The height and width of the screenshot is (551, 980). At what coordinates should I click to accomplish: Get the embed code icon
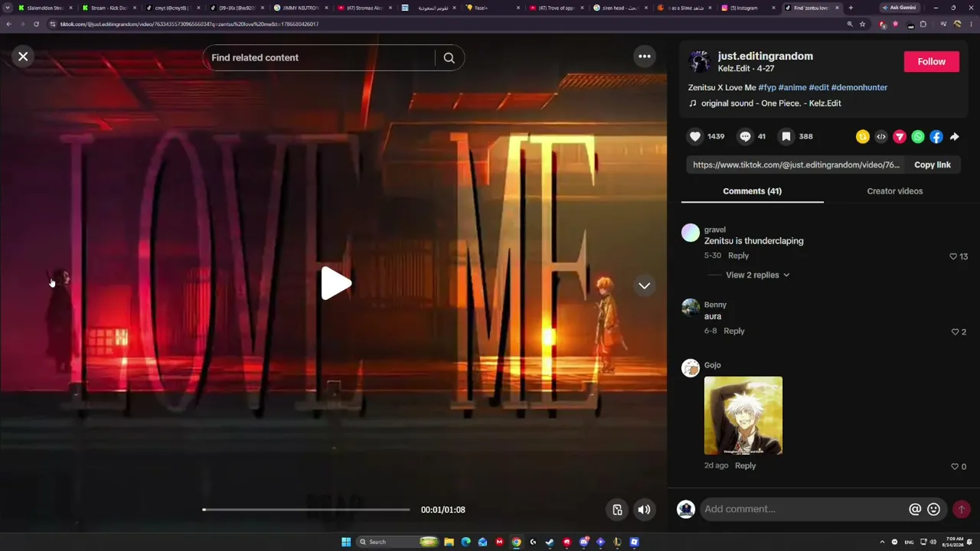tap(881, 137)
